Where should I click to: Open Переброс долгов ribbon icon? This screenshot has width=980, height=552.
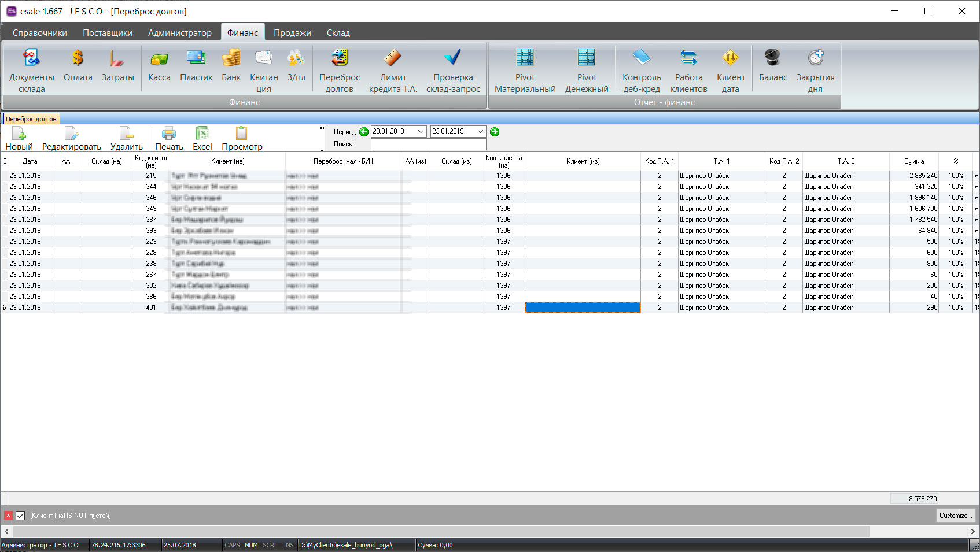340,70
